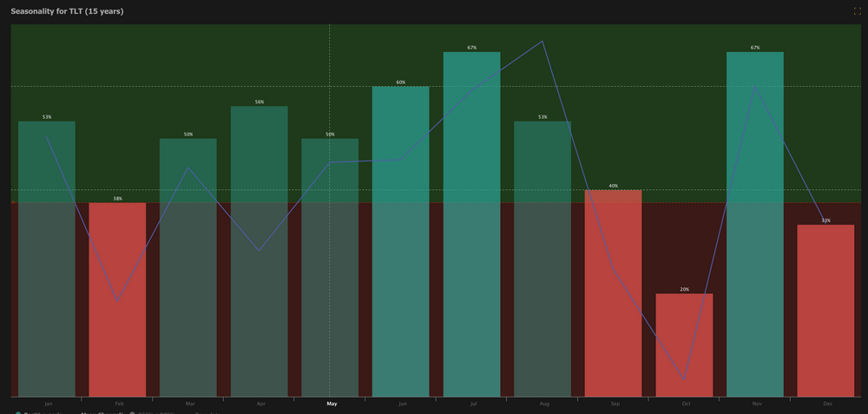Click the 53% label above January
The height and width of the screenshot is (414, 868).
[x=47, y=117]
